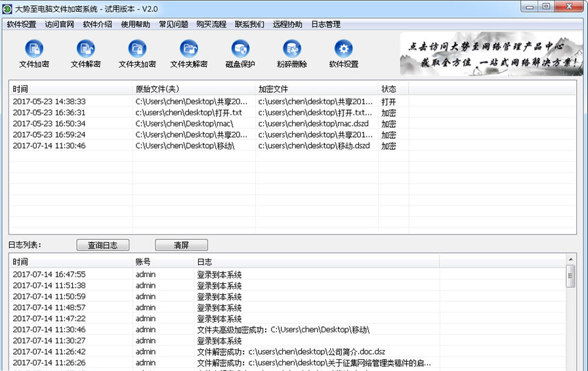Open the 使用帮助 menu
Image resolution: width=588 pixels, height=371 pixels.
135,24
